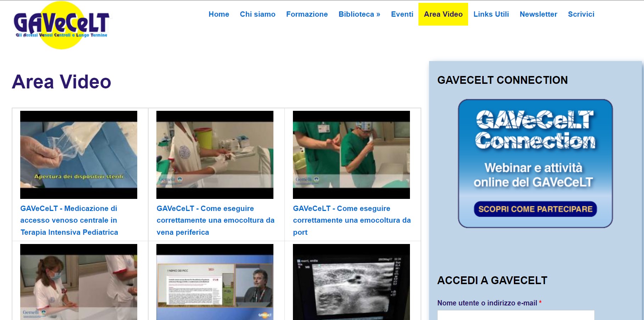Play the sterile devices opening video thumbnail

pyautogui.click(x=79, y=155)
